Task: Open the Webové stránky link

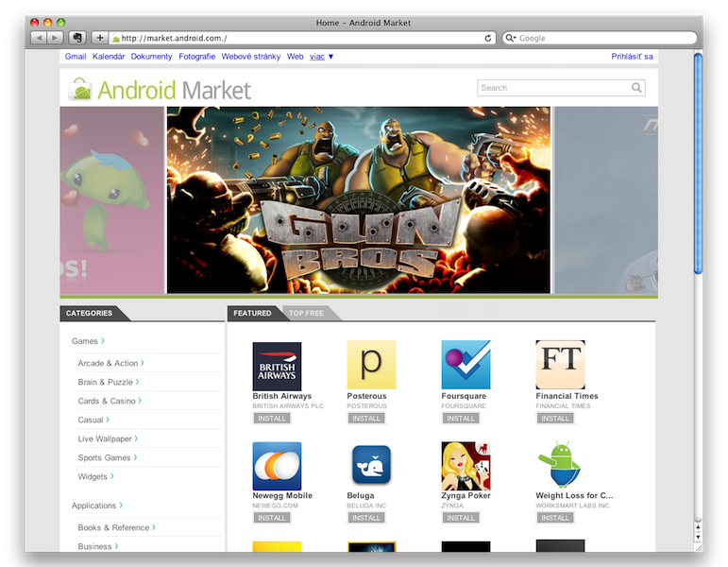Action: (251, 57)
